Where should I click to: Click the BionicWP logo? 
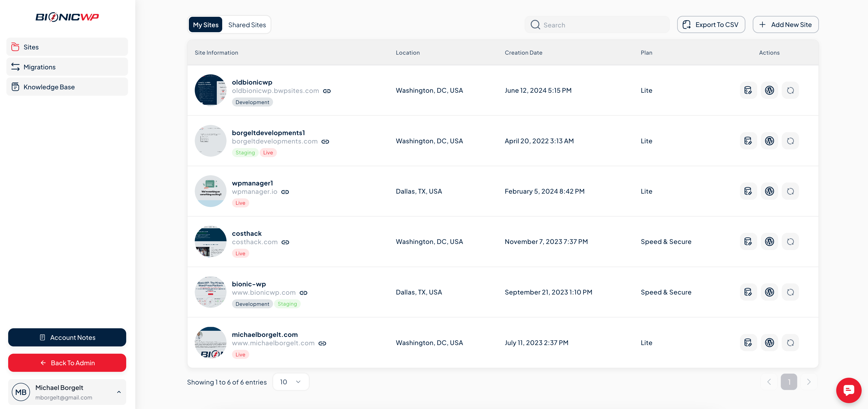[x=67, y=17]
